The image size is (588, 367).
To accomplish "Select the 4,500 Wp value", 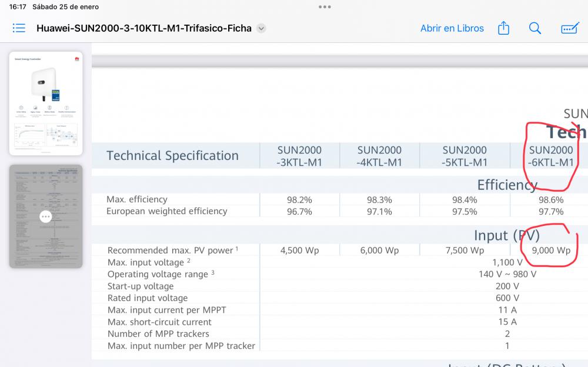I will click(x=299, y=251).
